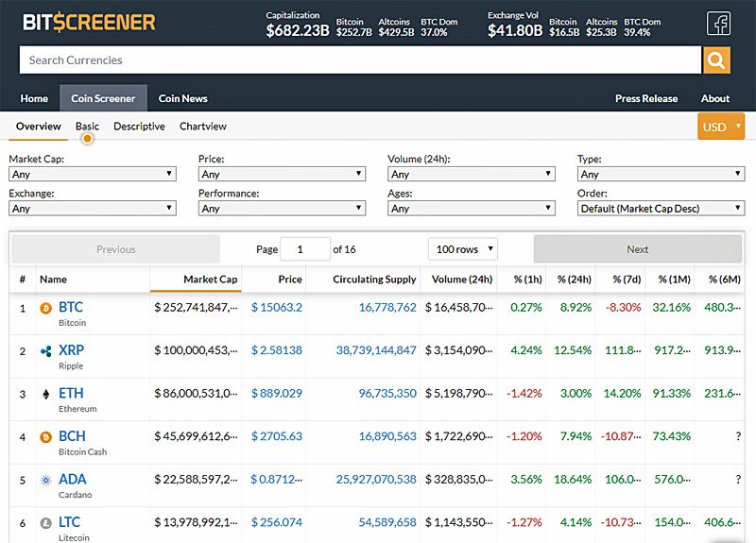Open the Coin News menu item
Image resolution: width=756 pixels, height=543 pixels.
[x=182, y=98]
